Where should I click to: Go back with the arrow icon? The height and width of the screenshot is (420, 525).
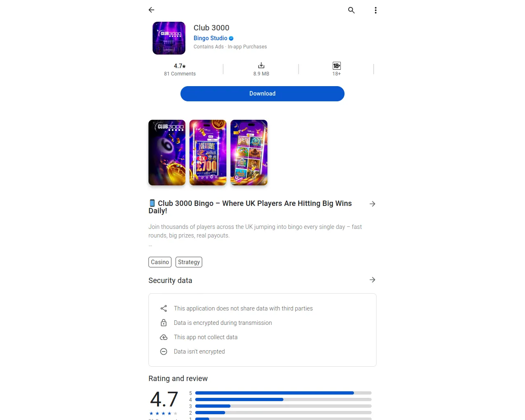pyautogui.click(x=151, y=10)
